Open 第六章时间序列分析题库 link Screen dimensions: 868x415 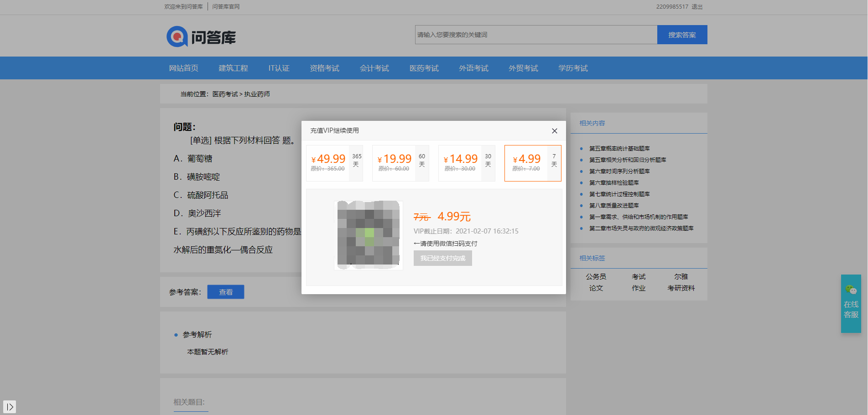[x=619, y=171]
